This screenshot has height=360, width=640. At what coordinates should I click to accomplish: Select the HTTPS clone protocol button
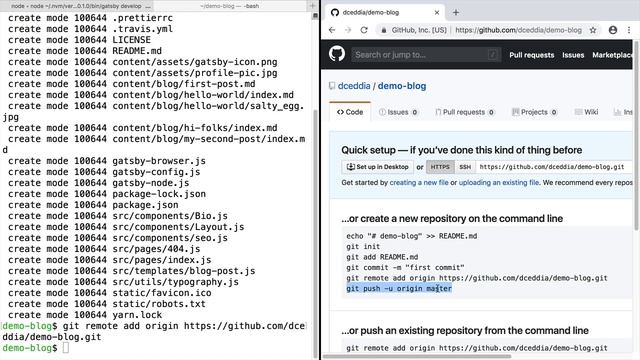click(x=440, y=167)
